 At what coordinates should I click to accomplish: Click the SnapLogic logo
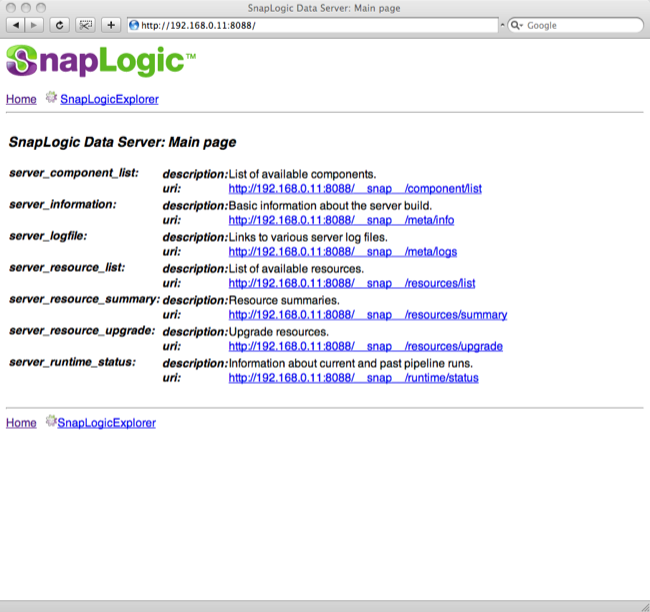tap(101, 61)
